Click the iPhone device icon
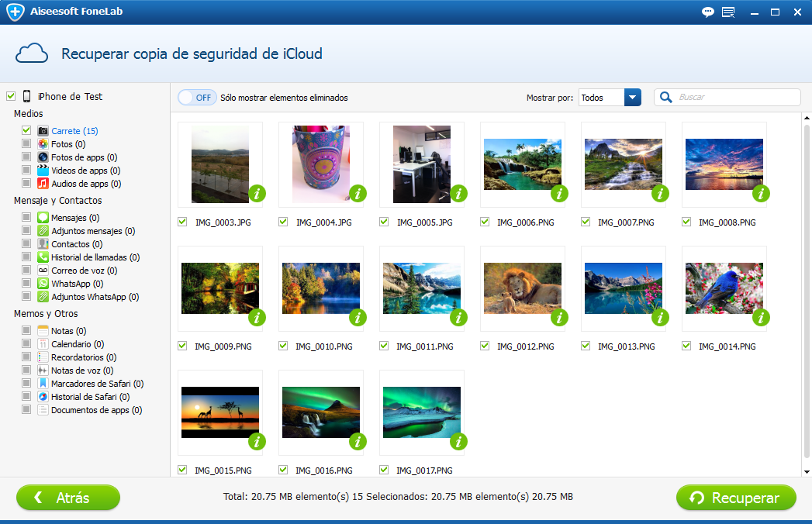This screenshot has width=812, height=524. [27, 96]
